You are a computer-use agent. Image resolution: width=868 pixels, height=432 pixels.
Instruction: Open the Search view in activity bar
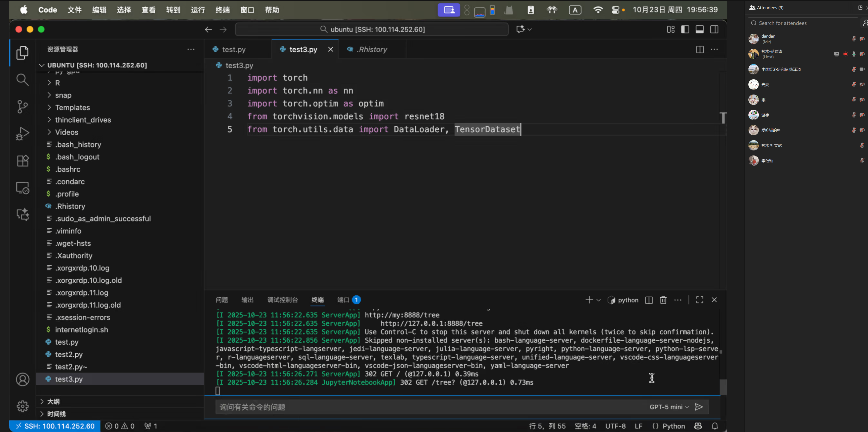[22, 80]
